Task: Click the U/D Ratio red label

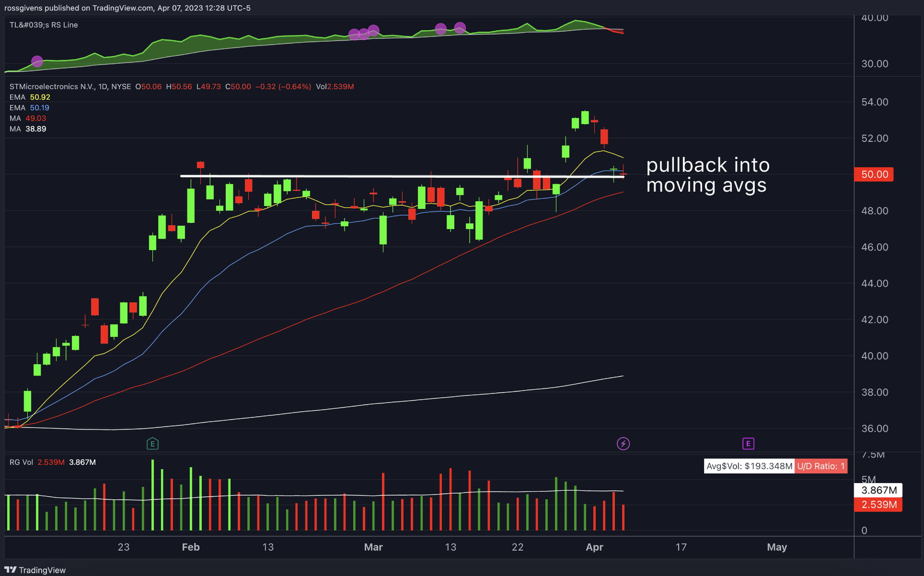Action: (x=821, y=466)
